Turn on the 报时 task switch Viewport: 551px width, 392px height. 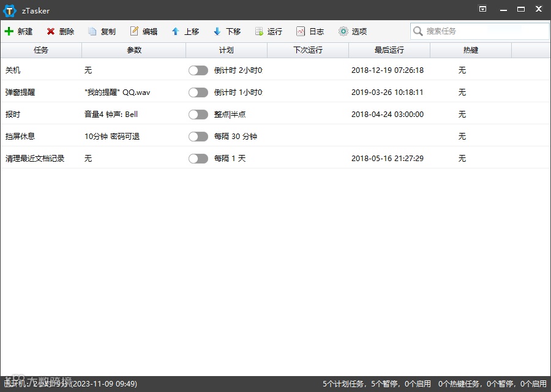(x=198, y=115)
